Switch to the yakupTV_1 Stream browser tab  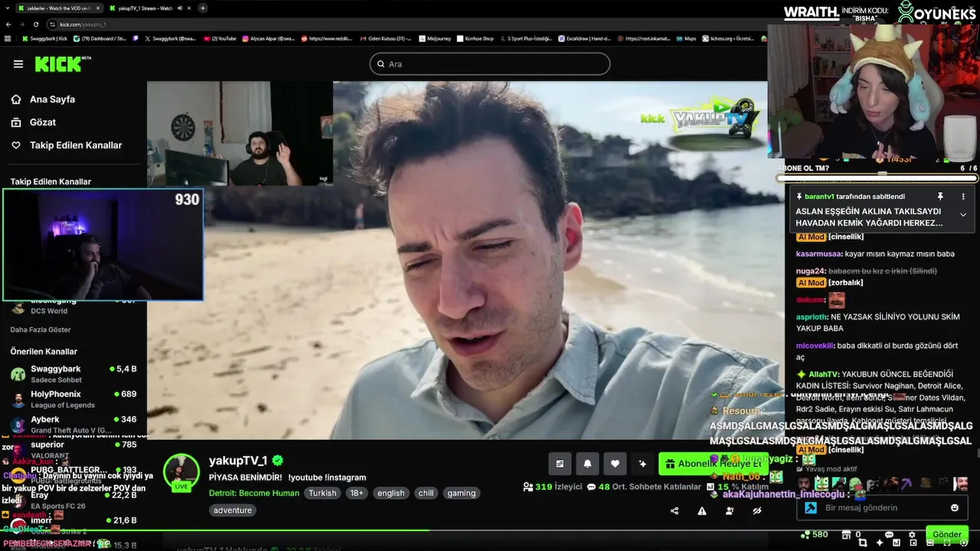point(149,8)
